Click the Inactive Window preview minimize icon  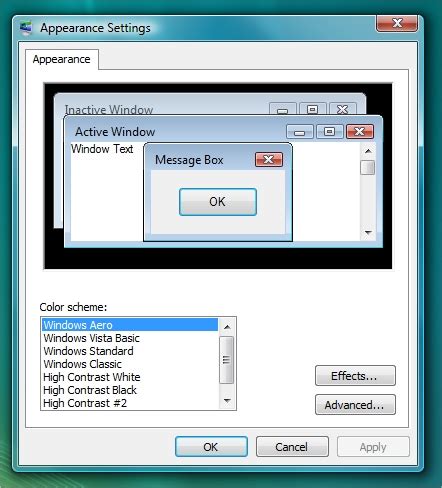[x=282, y=109]
